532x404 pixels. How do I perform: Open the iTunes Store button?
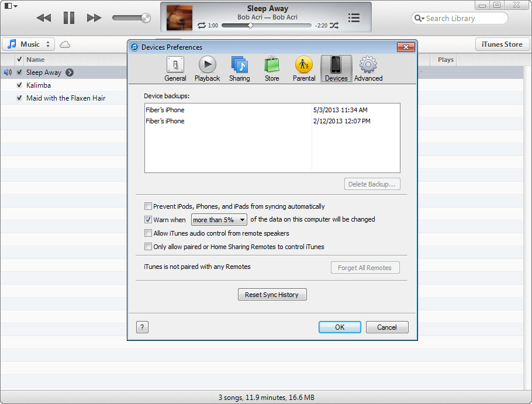[x=502, y=44]
